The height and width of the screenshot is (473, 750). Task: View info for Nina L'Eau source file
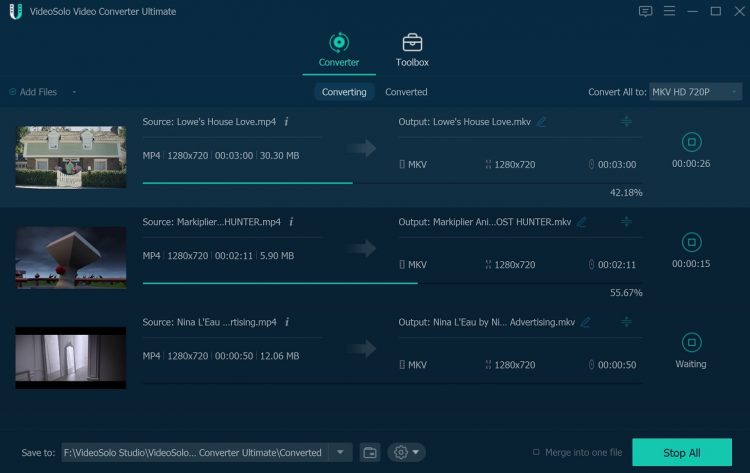287,322
